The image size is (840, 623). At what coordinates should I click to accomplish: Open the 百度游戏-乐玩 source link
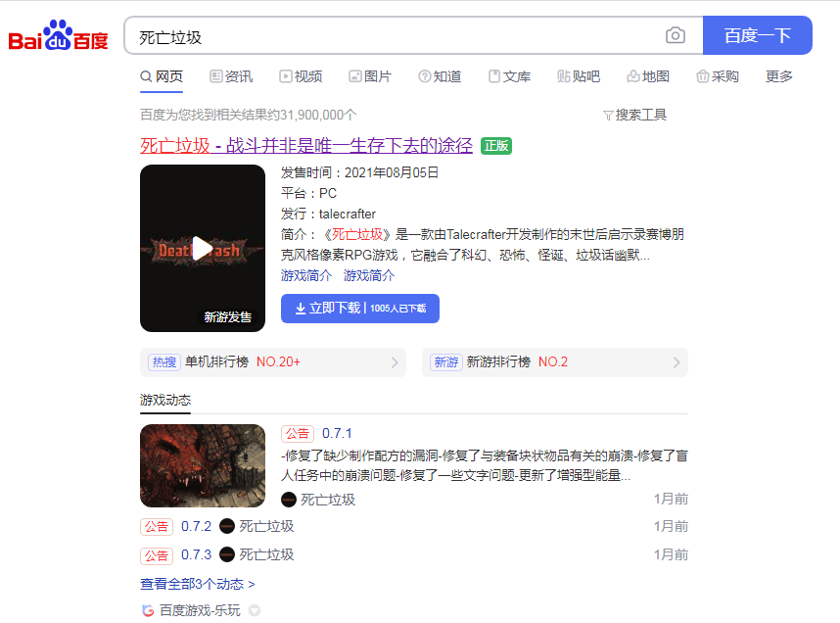coord(200,610)
